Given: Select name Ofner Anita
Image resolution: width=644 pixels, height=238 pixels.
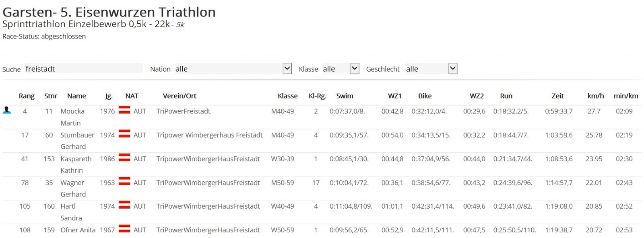Looking at the screenshot, I should point(78,230).
